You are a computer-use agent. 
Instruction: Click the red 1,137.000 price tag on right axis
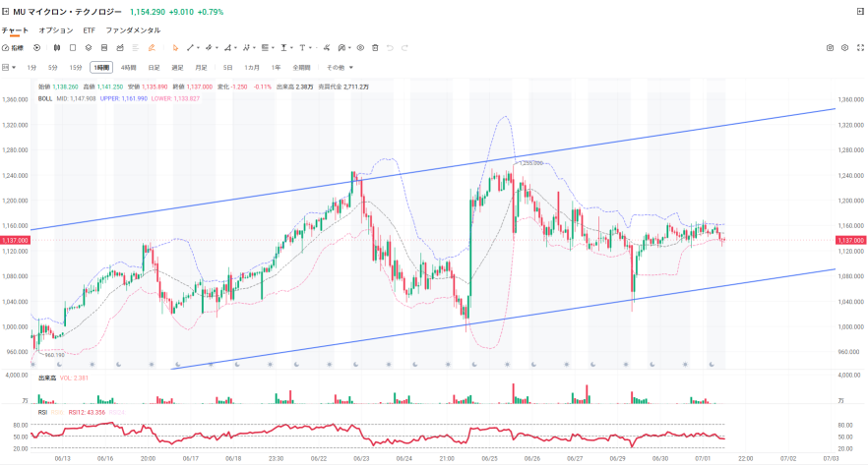coord(851,241)
